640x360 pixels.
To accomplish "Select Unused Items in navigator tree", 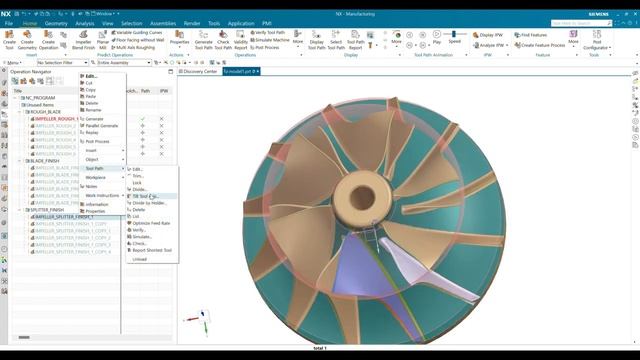I will click(38, 105).
